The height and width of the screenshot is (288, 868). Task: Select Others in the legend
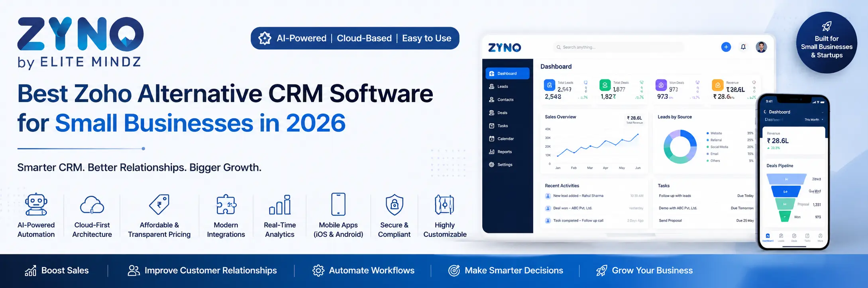(x=713, y=161)
